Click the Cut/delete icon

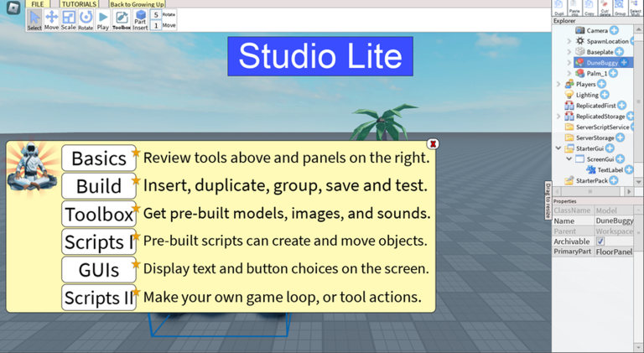(x=605, y=8)
